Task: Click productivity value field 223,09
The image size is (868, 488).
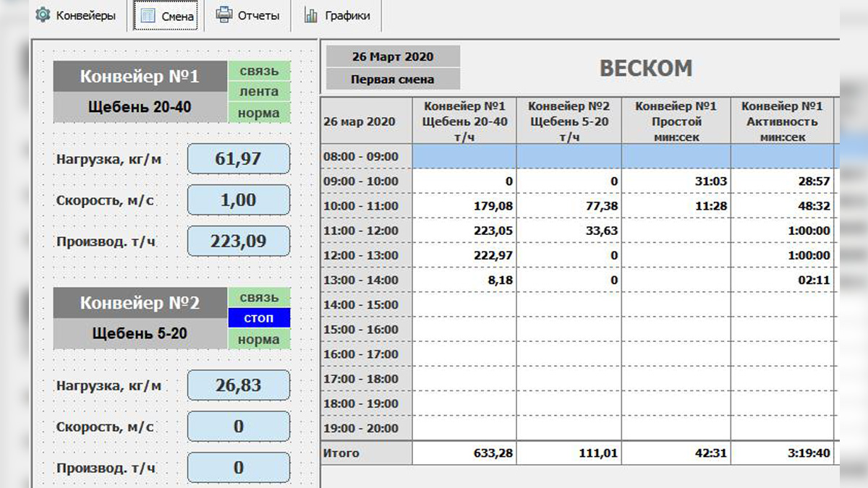Action: (x=239, y=241)
